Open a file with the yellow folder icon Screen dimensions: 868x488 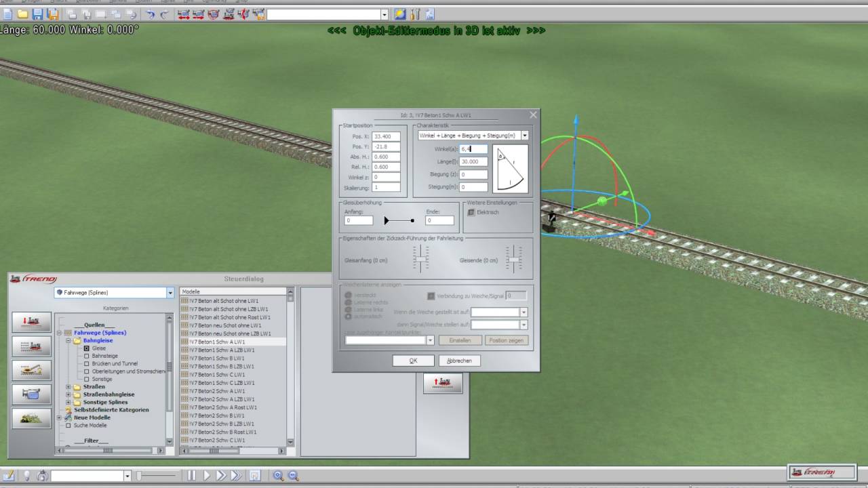click(x=22, y=14)
